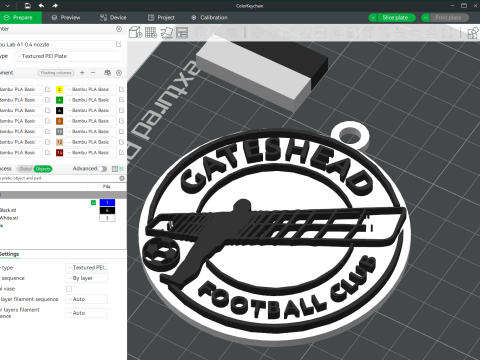
Task: Open printer section settings gear icon
Action: click(x=119, y=29)
